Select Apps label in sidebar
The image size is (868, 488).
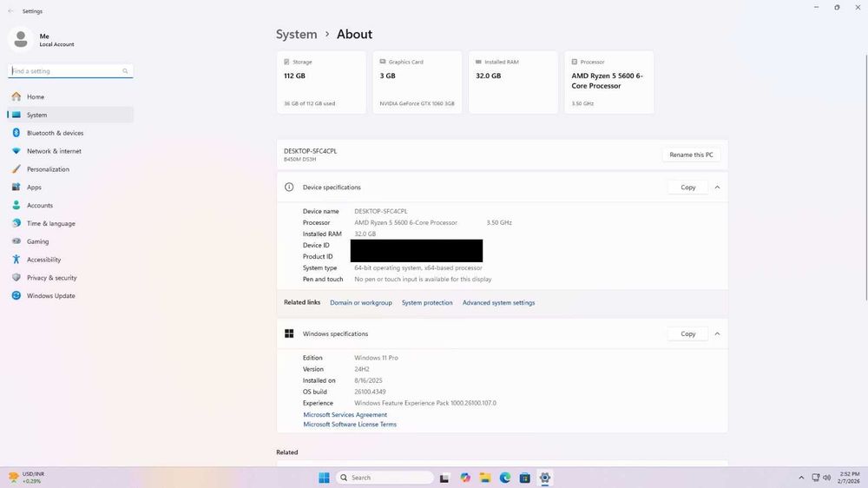[x=35, y=188]
